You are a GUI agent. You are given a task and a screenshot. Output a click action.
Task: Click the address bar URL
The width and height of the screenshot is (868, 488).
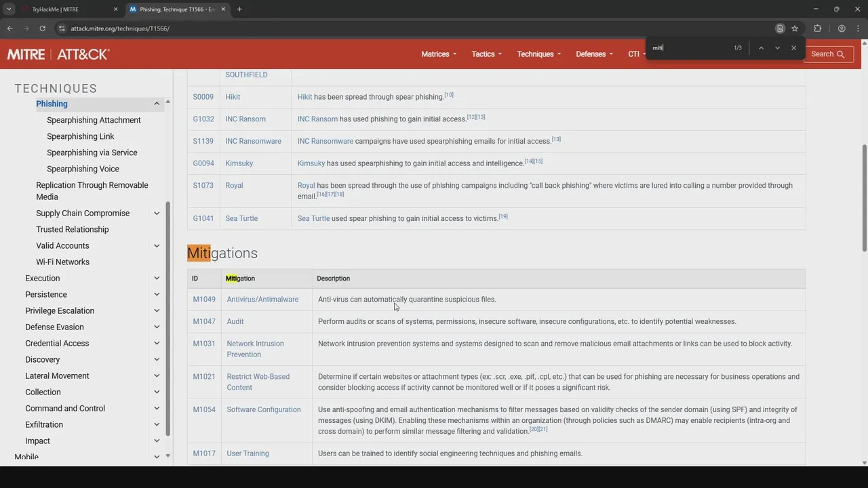(120, 28)
